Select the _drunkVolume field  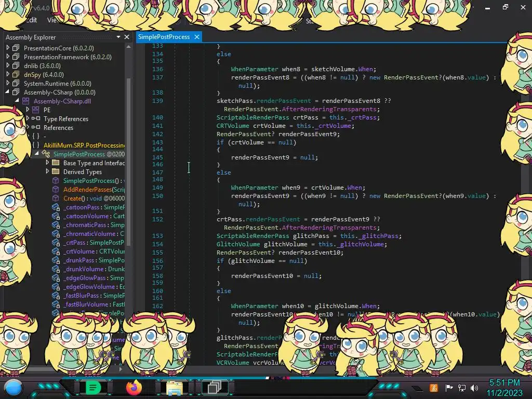(x=94, y=269)
